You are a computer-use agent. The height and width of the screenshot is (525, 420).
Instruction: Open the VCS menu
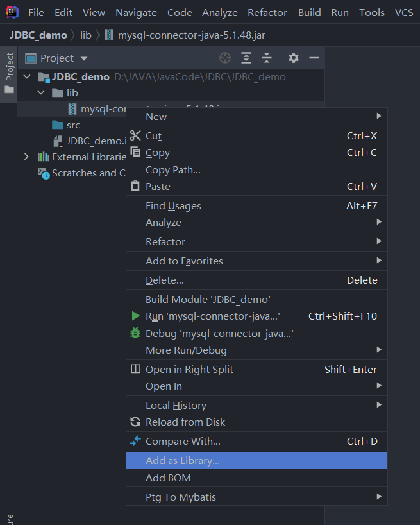tap(404, 13)
